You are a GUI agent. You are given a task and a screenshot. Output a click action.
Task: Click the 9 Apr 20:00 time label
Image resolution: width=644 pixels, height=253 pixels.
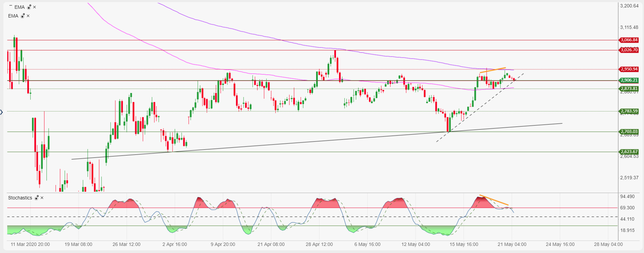pos(223,244)
